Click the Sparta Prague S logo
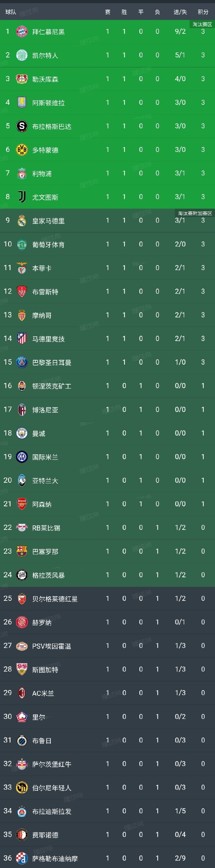Screen dimensions: 215x868 pos(22,126)
